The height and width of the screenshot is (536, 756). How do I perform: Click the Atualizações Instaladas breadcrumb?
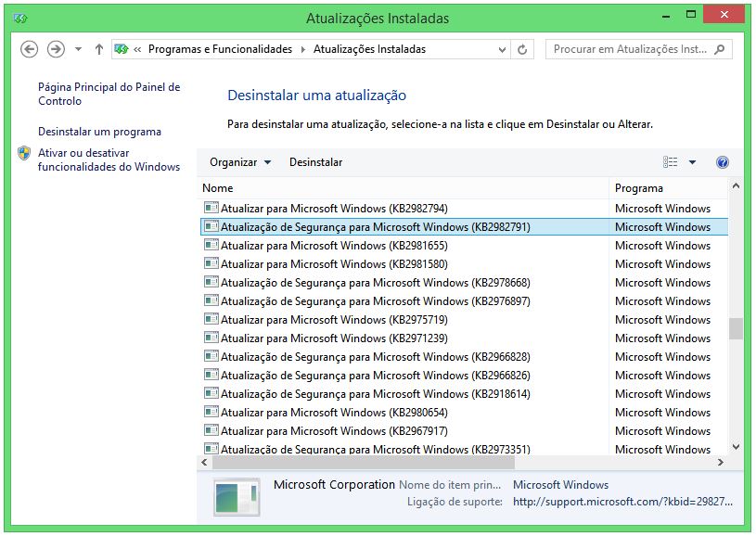point(369,49)
